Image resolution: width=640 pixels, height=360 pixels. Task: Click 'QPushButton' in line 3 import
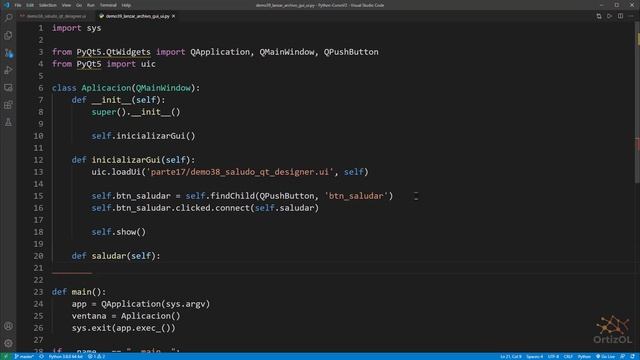351,52
